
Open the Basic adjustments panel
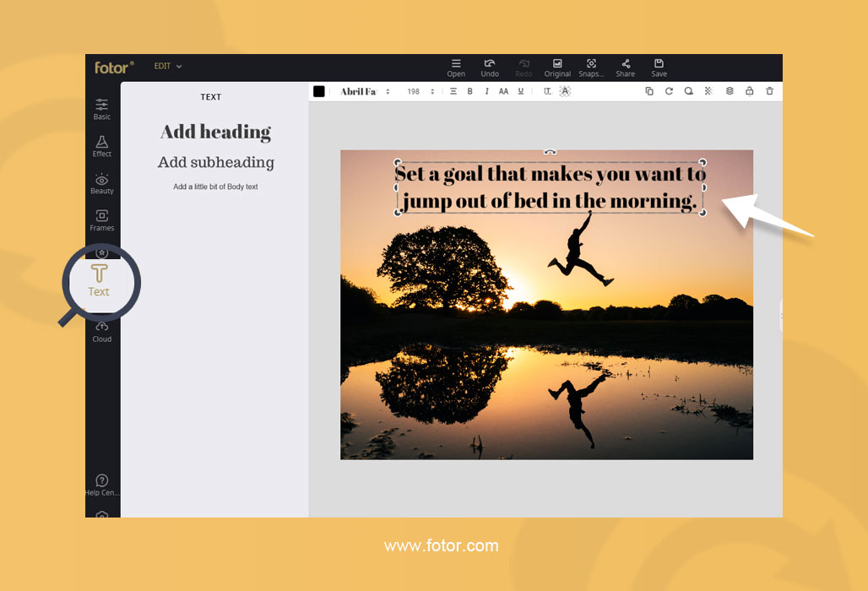tap(102, 109)
